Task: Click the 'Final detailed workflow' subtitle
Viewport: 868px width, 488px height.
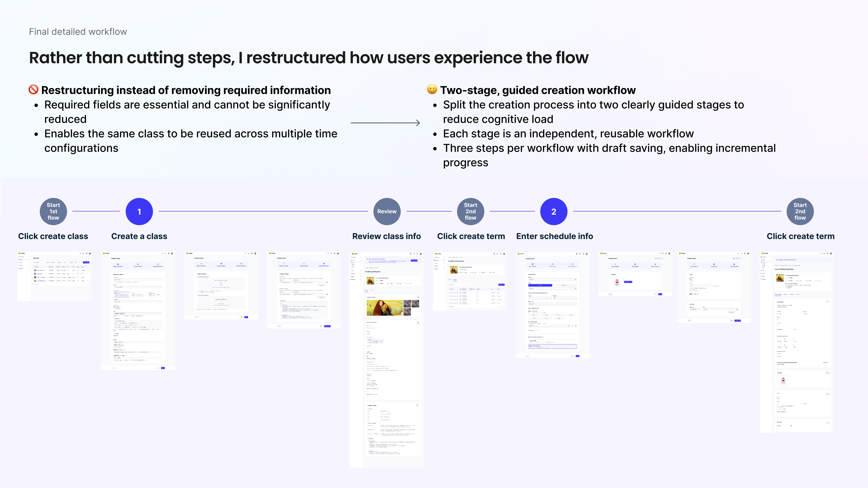Action: pos(78,32)
